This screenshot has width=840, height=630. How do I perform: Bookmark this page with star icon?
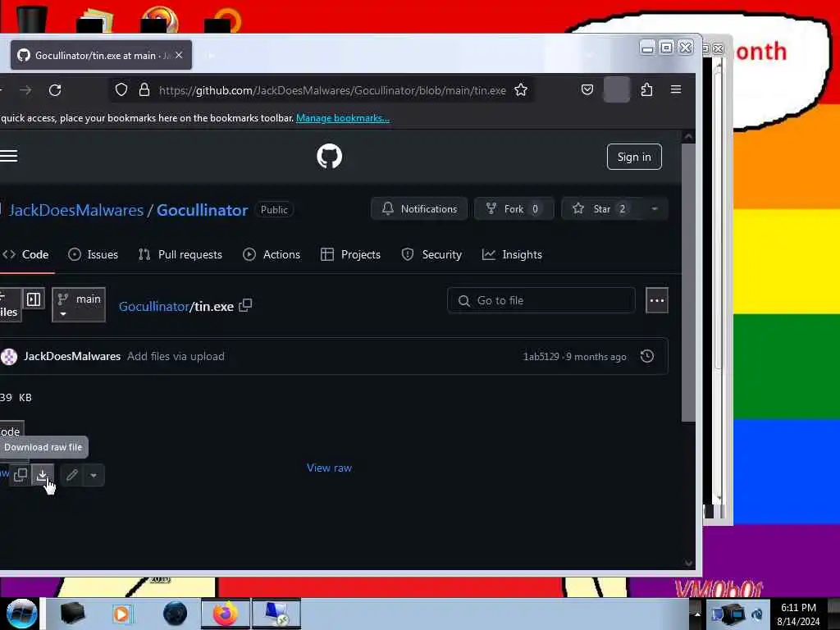coord(521,90)
